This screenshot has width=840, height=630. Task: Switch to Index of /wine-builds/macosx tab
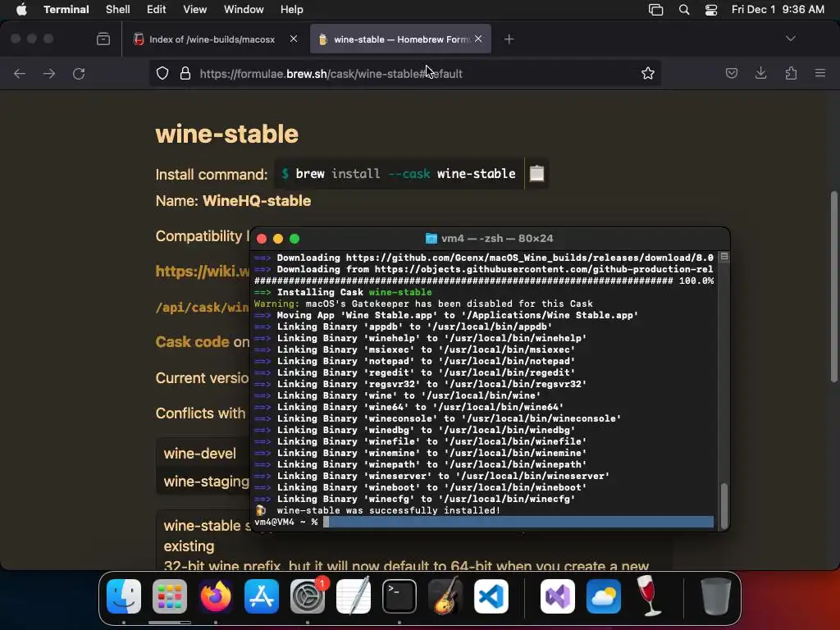pos(212,39)
